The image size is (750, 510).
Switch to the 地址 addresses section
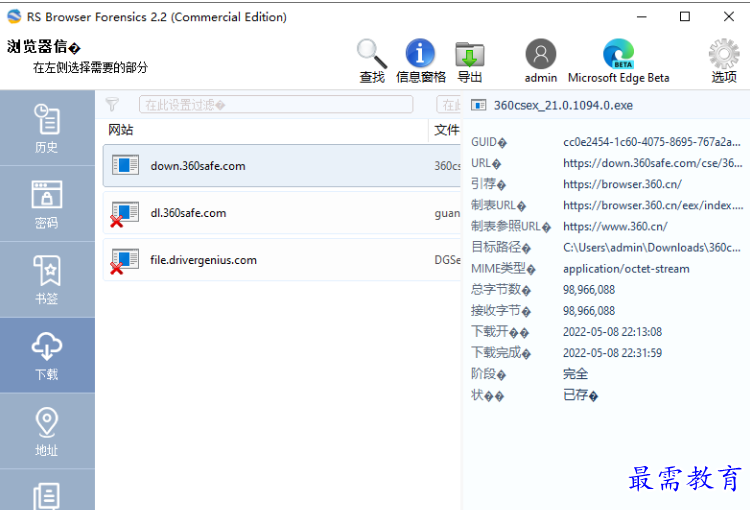click(47, 431)
